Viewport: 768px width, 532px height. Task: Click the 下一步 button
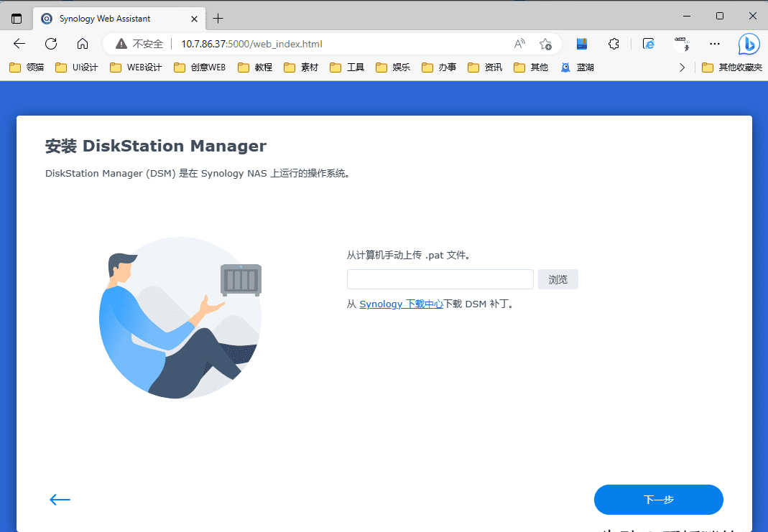click(x=658, y=500)
